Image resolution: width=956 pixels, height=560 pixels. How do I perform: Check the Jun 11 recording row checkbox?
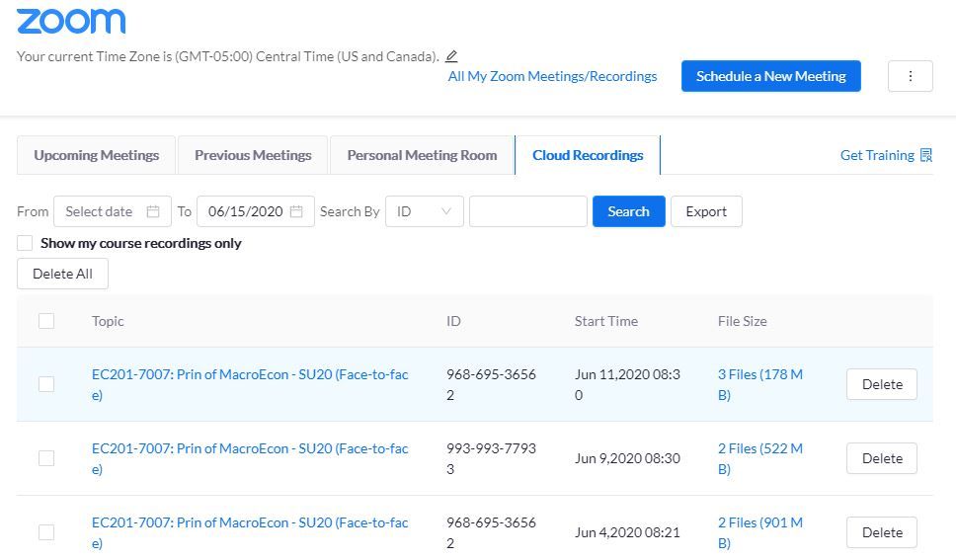coord(46,384)
